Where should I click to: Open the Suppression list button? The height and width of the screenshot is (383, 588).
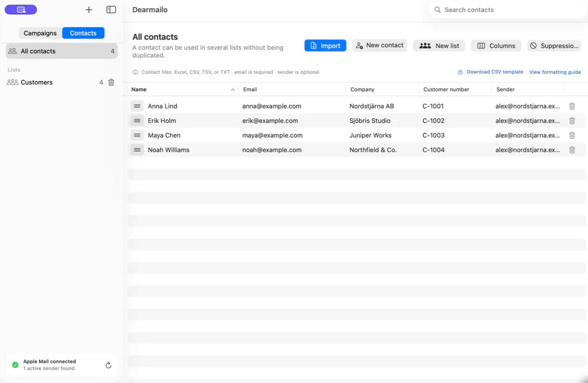click(x=554, y=46)
